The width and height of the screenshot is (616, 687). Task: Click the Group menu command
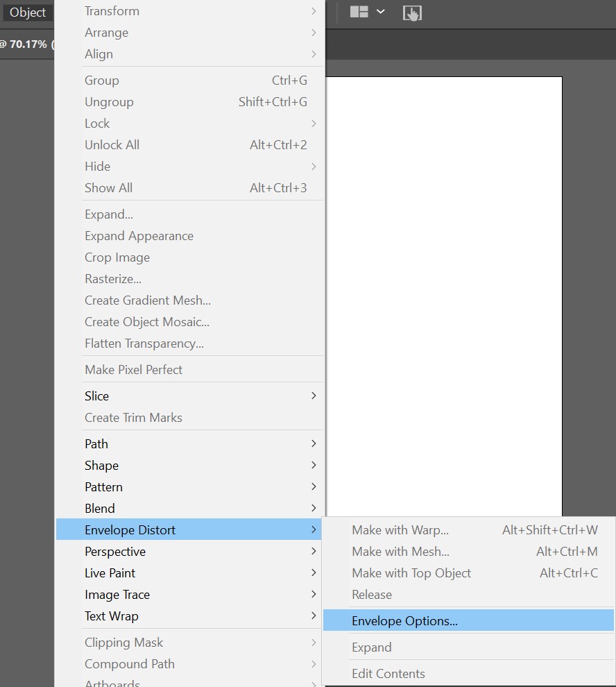coord(102,80)
